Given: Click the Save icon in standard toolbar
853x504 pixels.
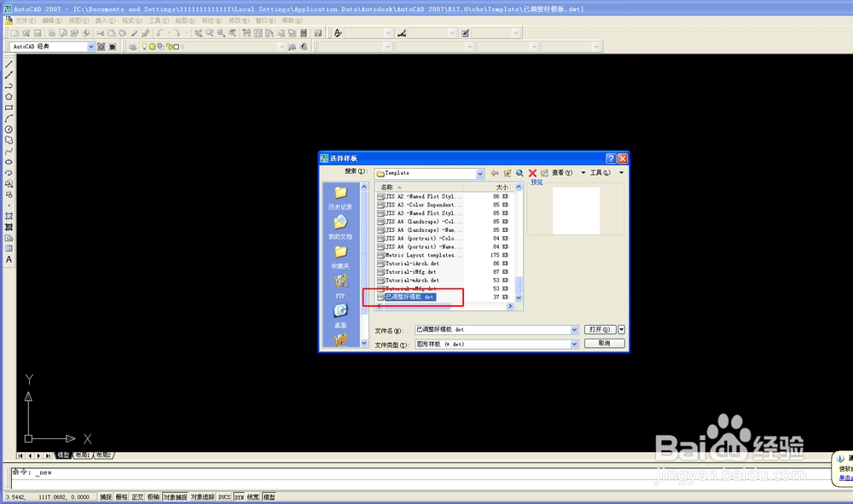Looking at the screenshot, I should [x=37, y=33].
